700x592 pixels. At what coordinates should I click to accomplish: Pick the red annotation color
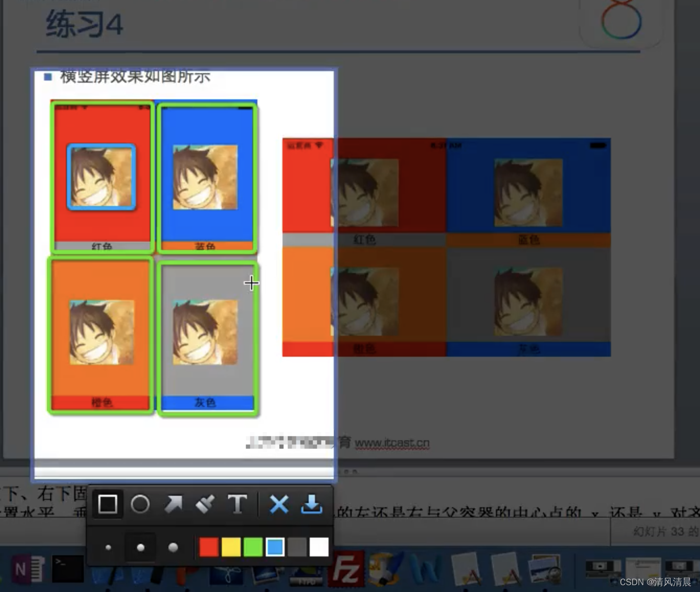pos(209,548)
